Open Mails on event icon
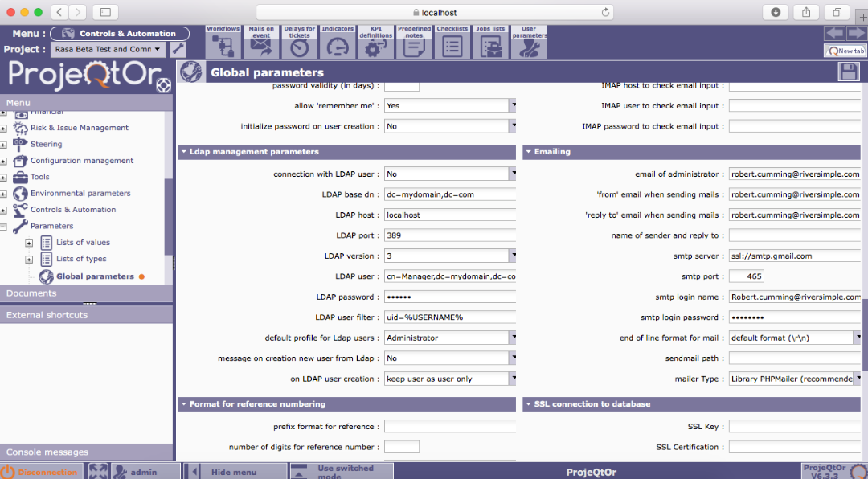 tap(261, 43)
